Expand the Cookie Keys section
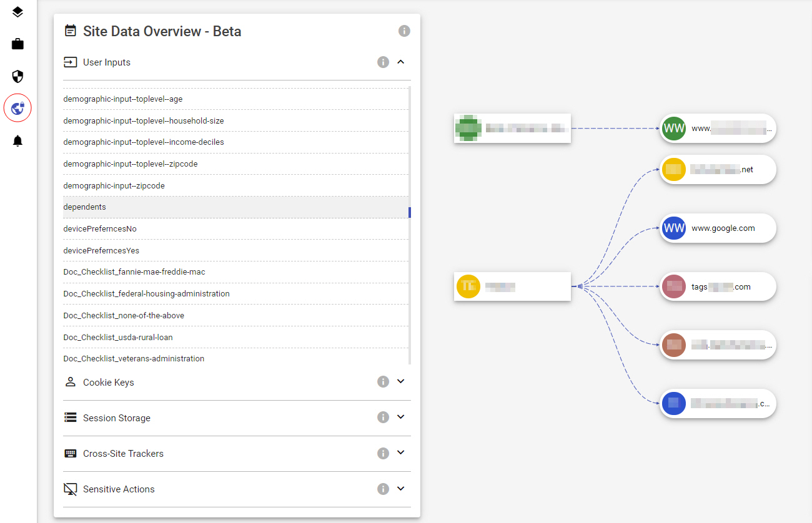 (x=401, y=381)
